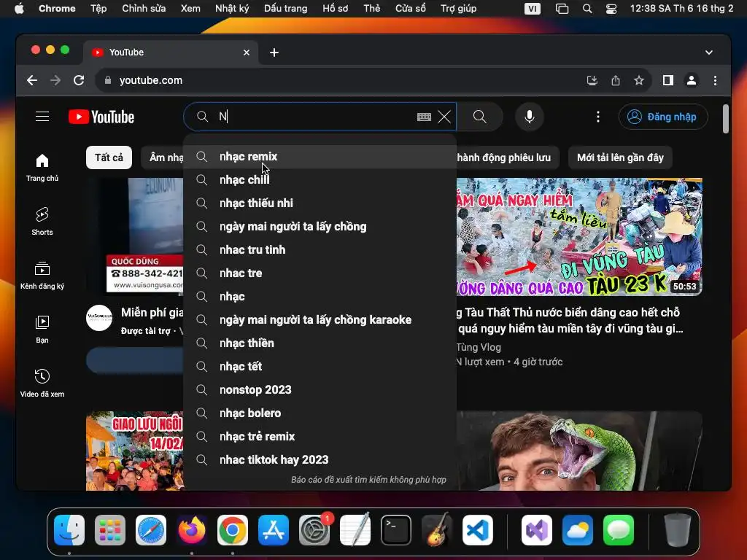Open Chrome profile icon

[x=692, y=80]
